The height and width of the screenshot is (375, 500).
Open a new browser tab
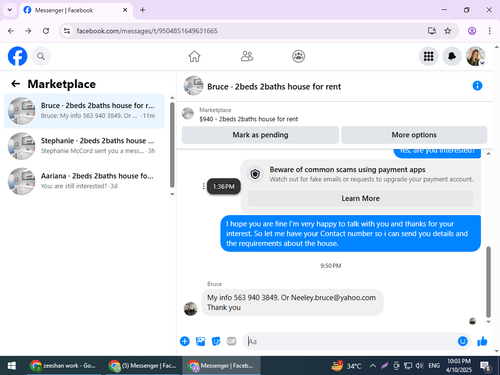coord(142,10)
